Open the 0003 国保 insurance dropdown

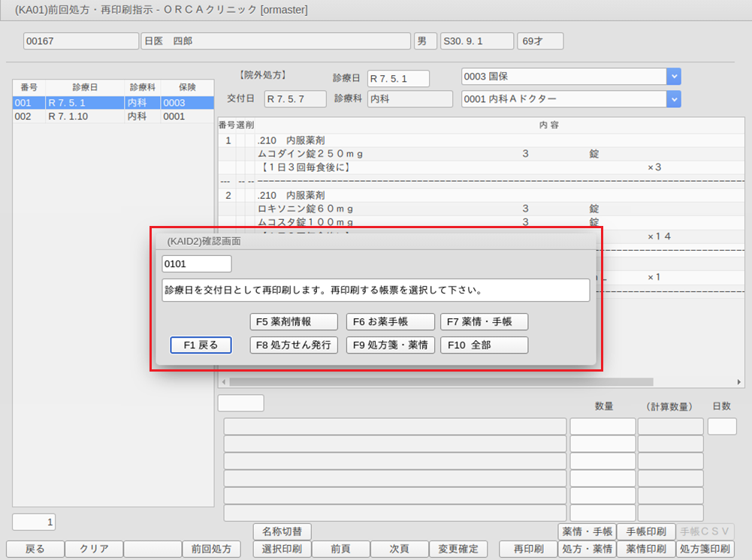(674, 77)
